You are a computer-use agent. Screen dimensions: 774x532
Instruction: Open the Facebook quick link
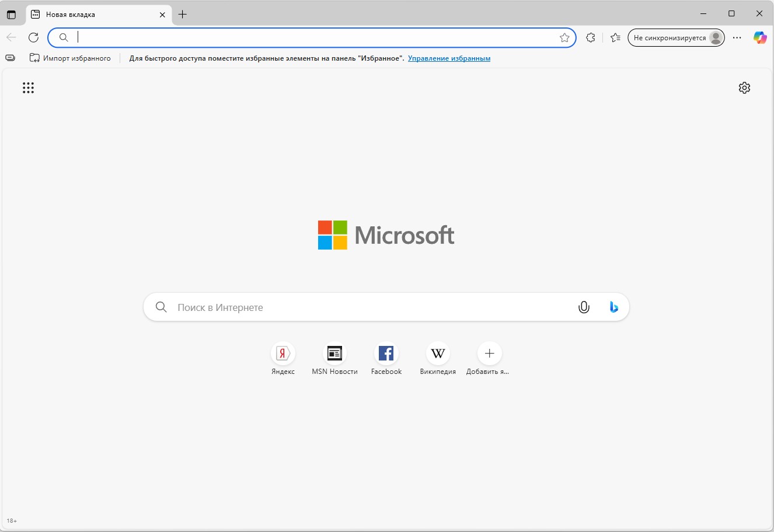(386, 353)
